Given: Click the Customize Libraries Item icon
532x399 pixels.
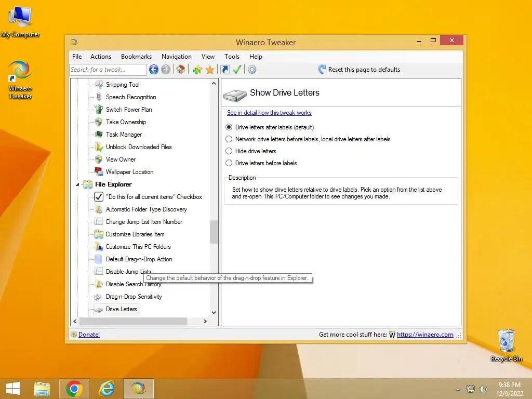Looking at the screenshot, I should click(x=99, y=234).
